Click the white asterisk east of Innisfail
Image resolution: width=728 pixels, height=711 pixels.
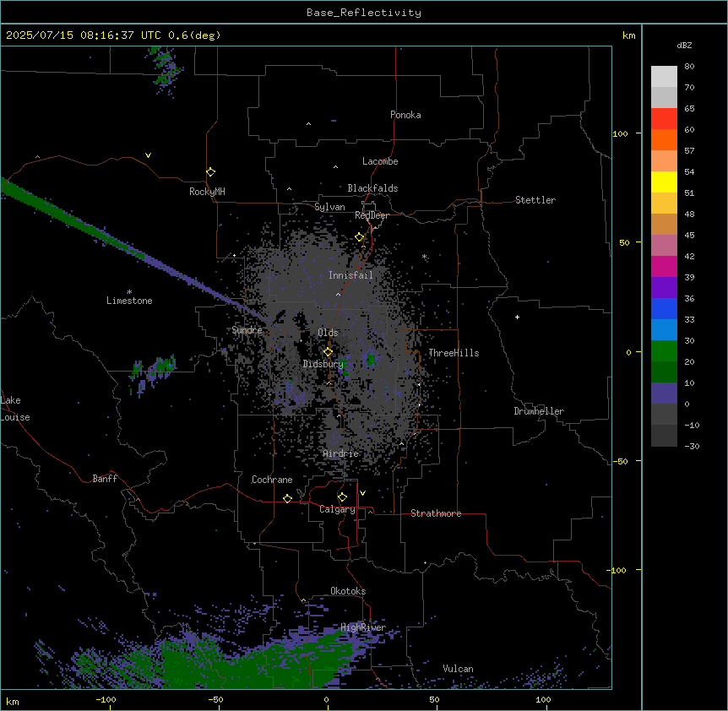(x=424, y=257)
